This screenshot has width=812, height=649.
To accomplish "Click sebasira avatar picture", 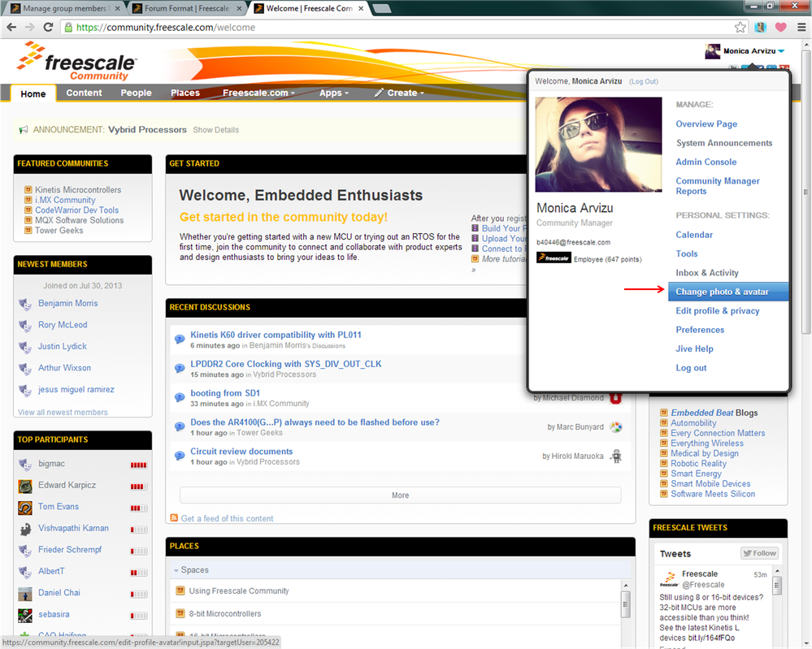I will click(25, 616).
